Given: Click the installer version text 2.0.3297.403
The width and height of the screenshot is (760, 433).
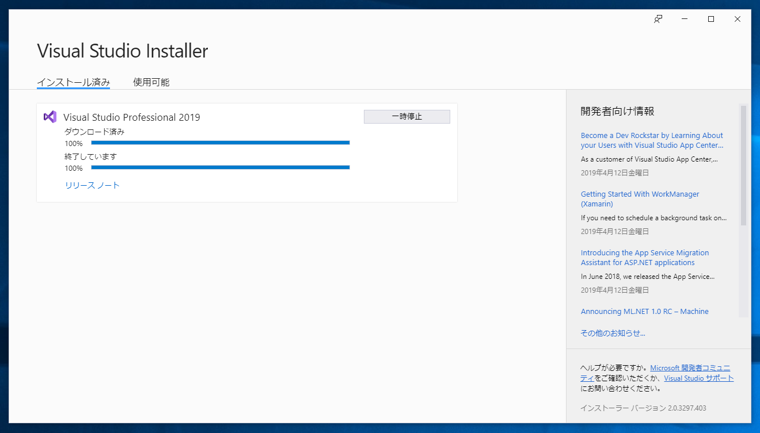Looking at the screenshot, I should coord(687,408).
